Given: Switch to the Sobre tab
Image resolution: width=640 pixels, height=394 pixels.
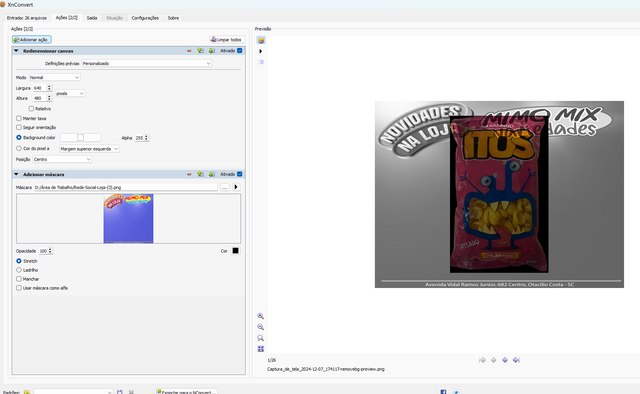Looking at the screenshot, I should click(173, 18).
